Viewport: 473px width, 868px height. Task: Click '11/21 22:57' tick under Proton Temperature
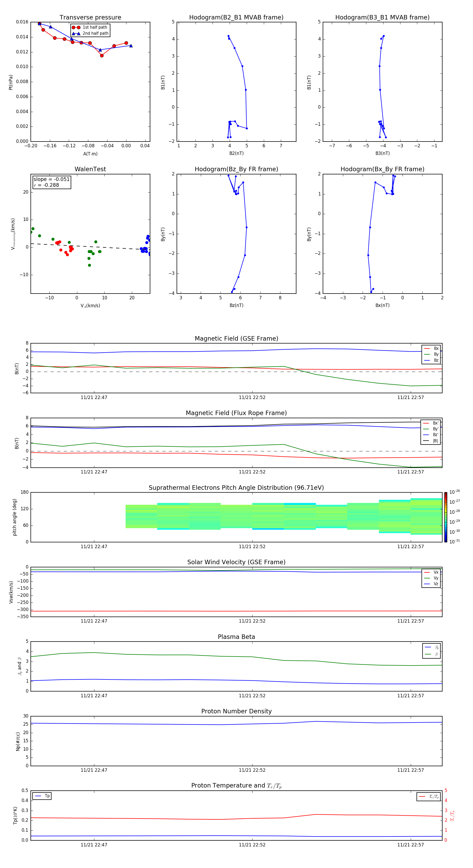[x=410, y=845]
